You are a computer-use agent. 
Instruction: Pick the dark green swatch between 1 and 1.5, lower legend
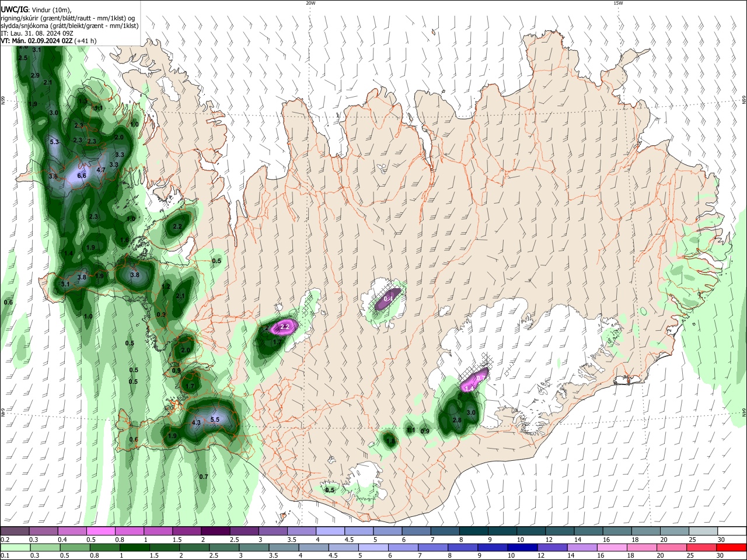(x=135, y=548)
